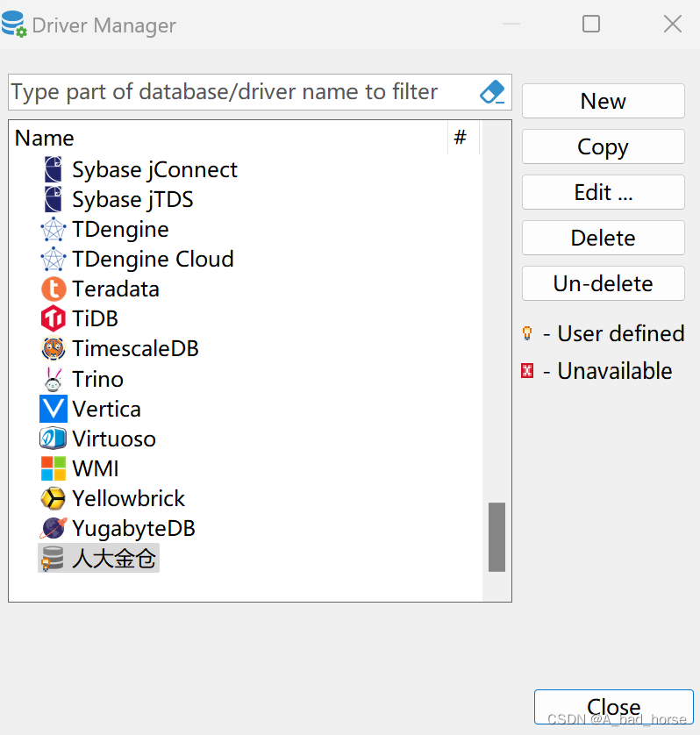Clear the filter using the eraser icon

(x=491, y=92)
